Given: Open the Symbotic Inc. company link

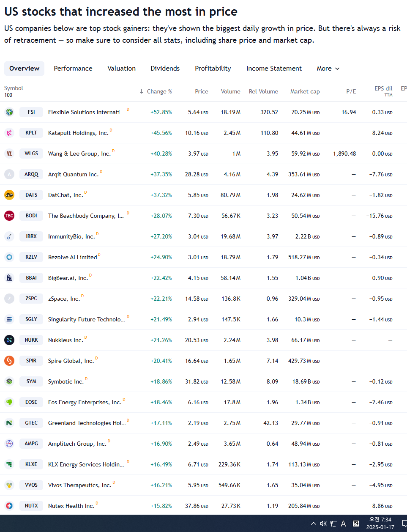Looking at the screenshot, I should click(x=66, y=381).
